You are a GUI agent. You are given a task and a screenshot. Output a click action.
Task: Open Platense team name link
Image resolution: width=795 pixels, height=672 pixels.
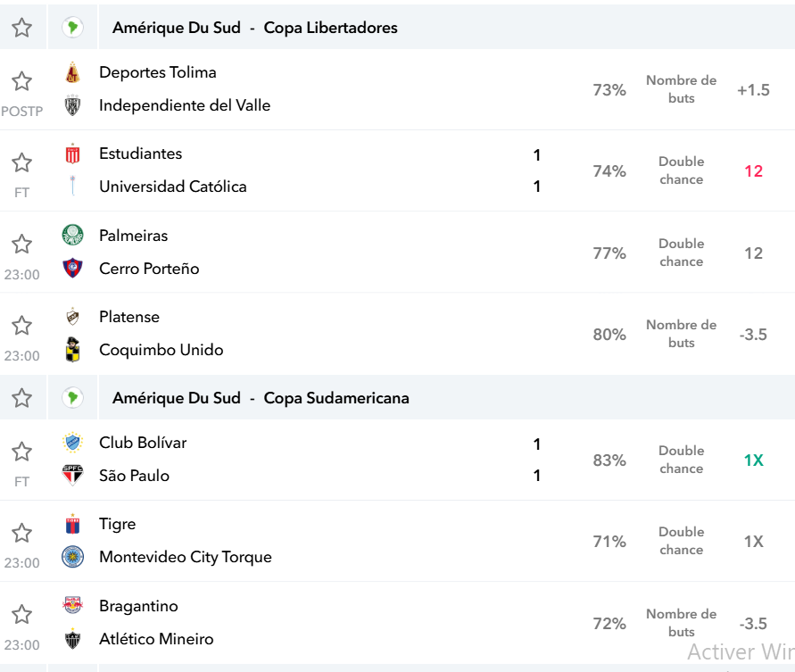129,317
